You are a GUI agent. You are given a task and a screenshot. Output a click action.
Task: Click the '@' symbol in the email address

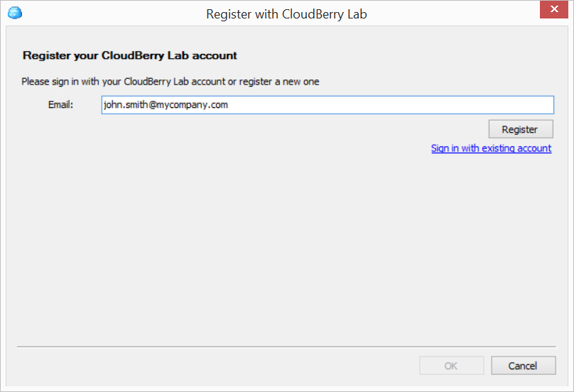pos(153,105)
